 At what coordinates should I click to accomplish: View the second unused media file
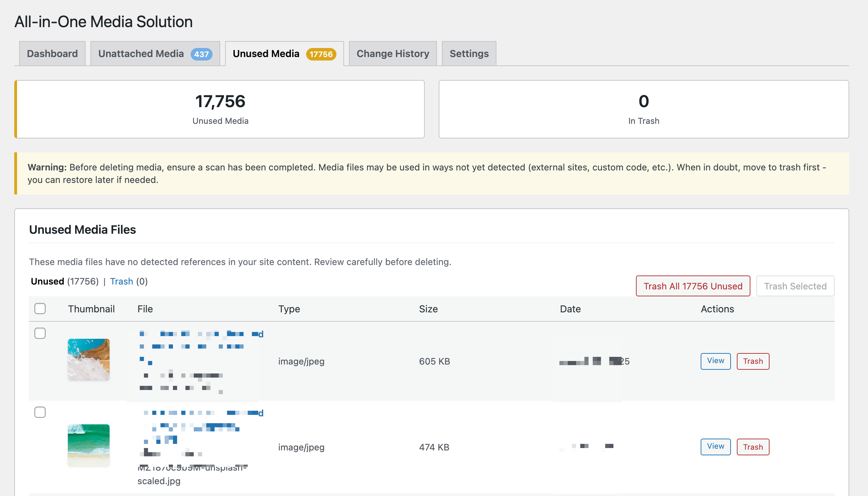coord(715,447)
